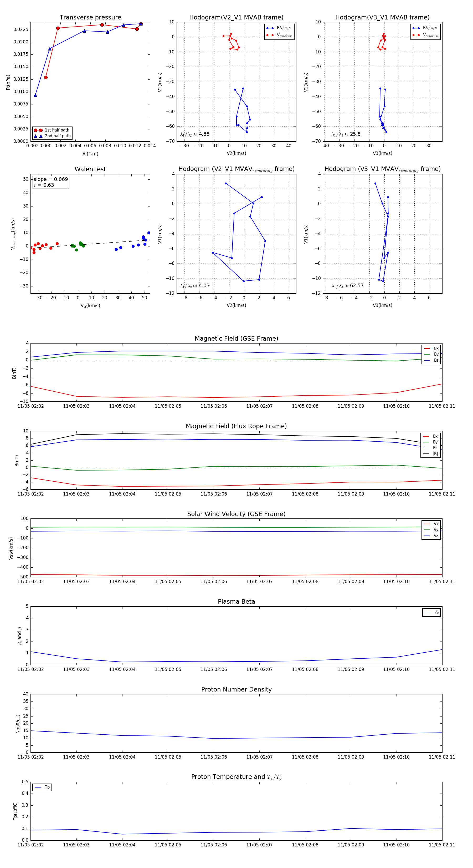
Task: Click the 'Np(#/cc)' y-axis label
Action: [18, 723]
